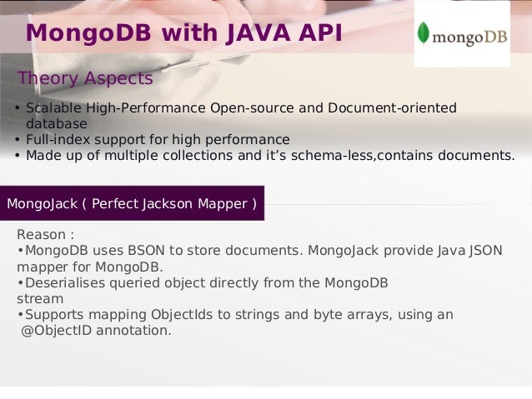This screenshot has height=399, width=532.
Task: Select the title MongoDB with JAVA API
Action: pyautogui.click(x=184, y=32)
